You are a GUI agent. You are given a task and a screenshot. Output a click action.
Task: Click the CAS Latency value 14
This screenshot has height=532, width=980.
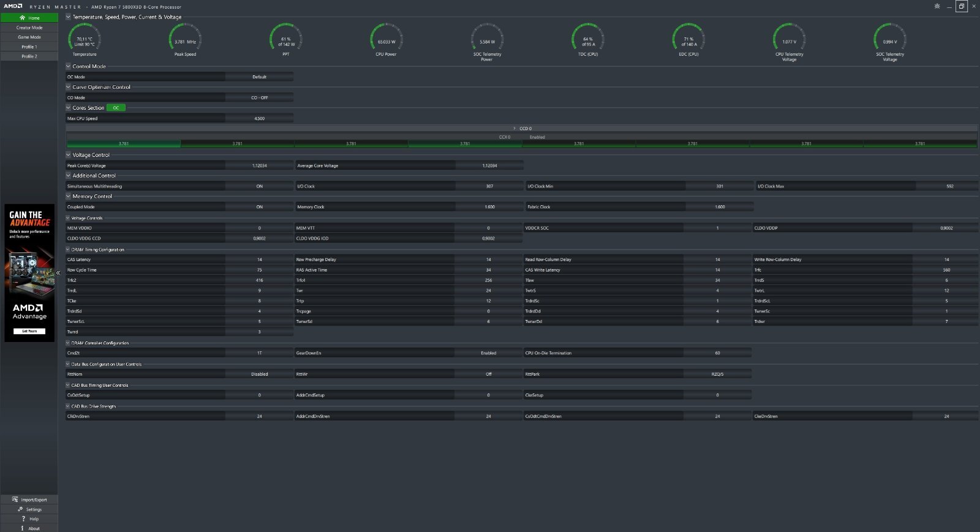click(259, 260)
